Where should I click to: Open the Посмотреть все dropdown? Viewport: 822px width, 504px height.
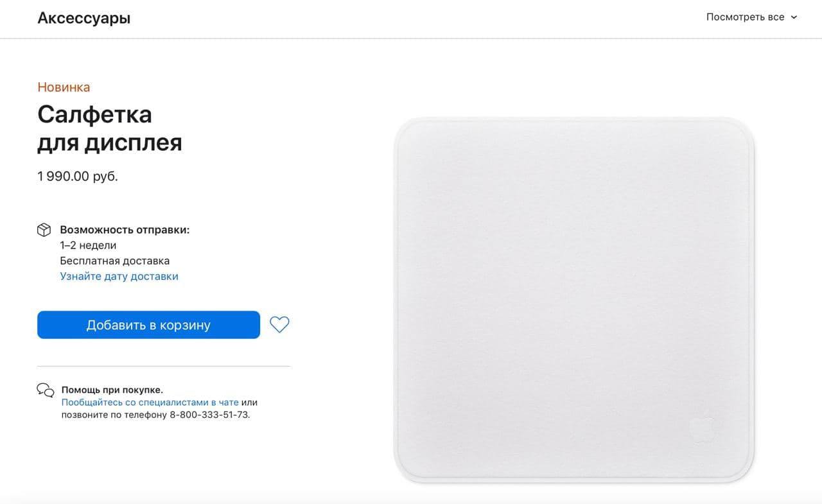click(751, 17)
